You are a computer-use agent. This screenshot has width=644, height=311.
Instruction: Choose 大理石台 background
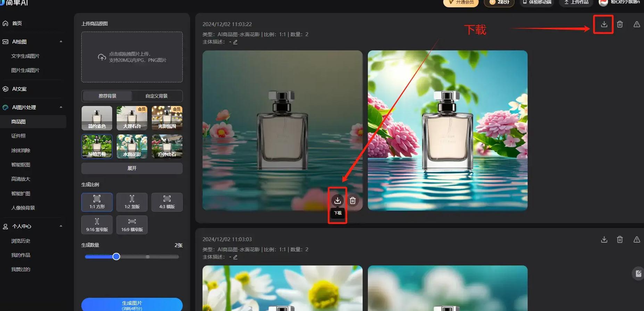pyautogui.click(x=132, y=118)
